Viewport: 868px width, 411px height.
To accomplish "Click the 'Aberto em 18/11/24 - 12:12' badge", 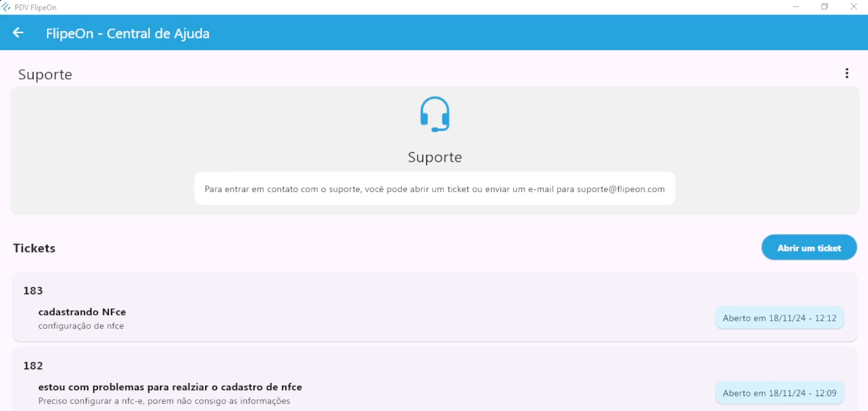I will pyautogui.click(x=779, y=318).
